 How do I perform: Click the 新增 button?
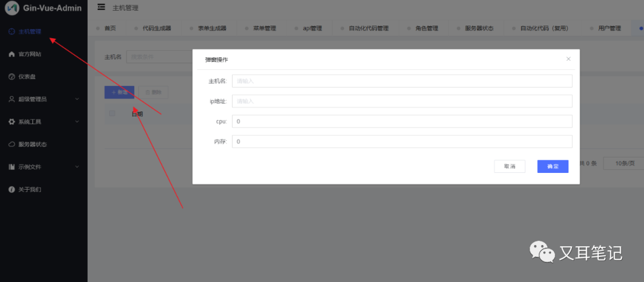(x=119, y=92)
